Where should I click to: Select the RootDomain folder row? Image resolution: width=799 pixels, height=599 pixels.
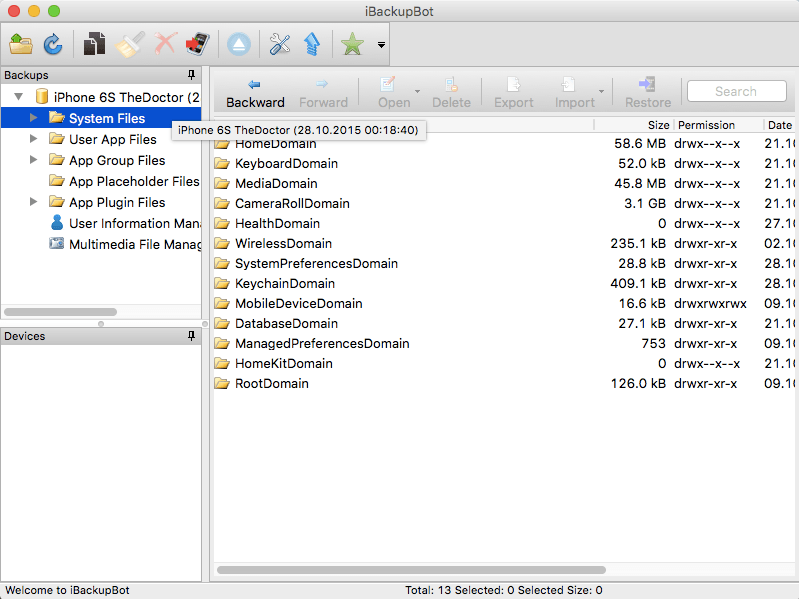click(503, 383)
